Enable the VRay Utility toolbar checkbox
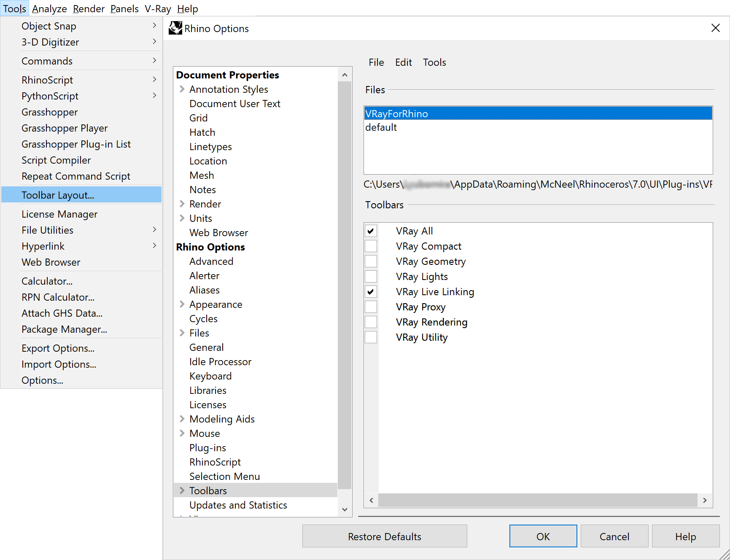Screen dimensions: 730x560 pyautogui.click(x=371, y=337)
